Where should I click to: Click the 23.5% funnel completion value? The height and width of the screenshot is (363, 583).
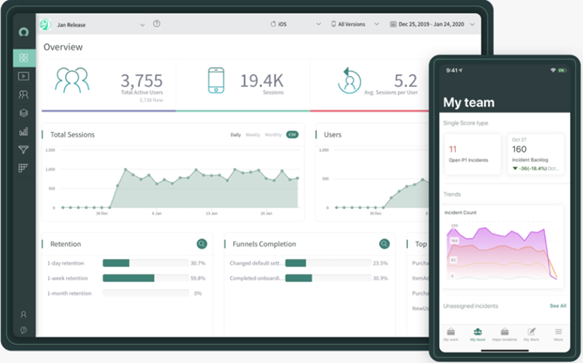tap(380, 263)
